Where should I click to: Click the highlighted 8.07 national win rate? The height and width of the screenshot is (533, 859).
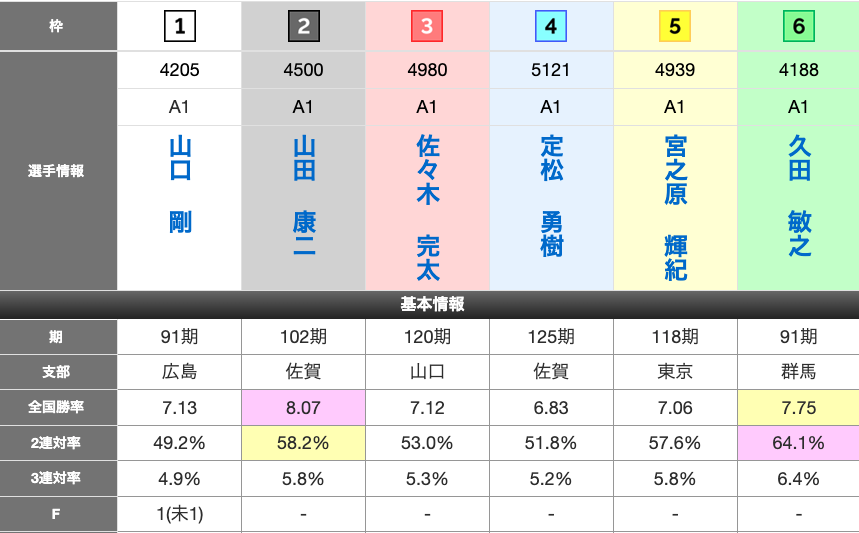(304, 408)
